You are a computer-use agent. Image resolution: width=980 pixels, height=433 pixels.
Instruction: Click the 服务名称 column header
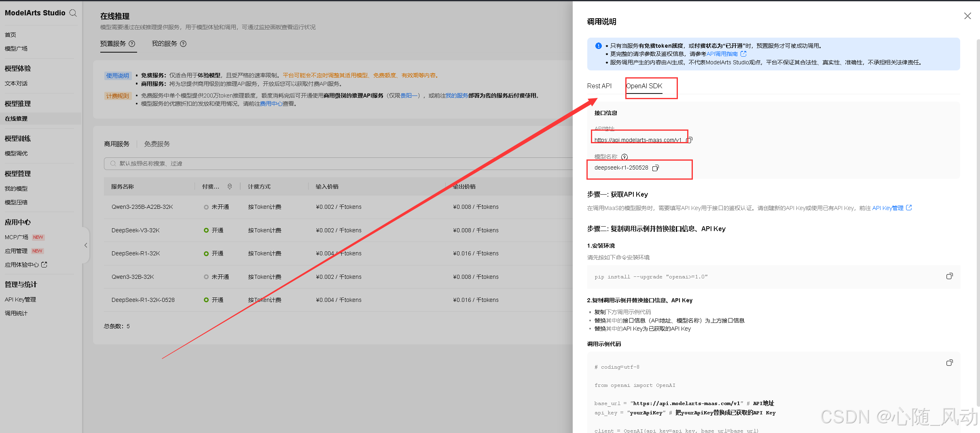[123, 187]
